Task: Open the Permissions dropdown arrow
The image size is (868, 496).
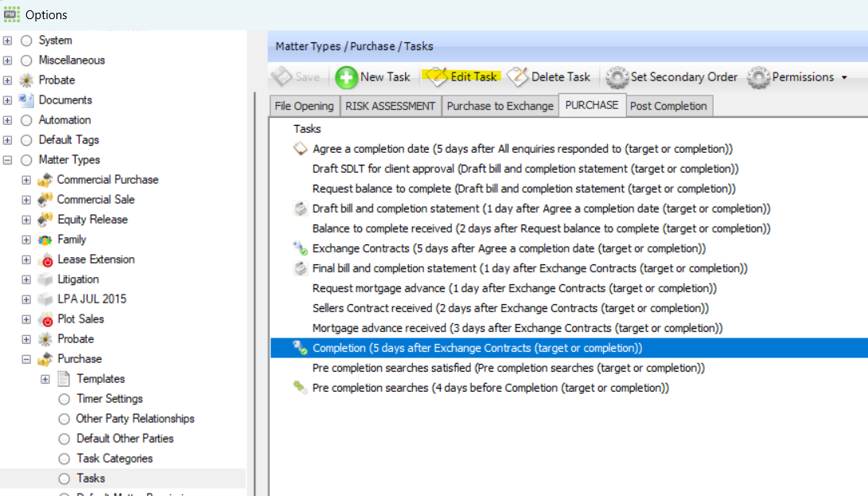Action: coord(843,77)
